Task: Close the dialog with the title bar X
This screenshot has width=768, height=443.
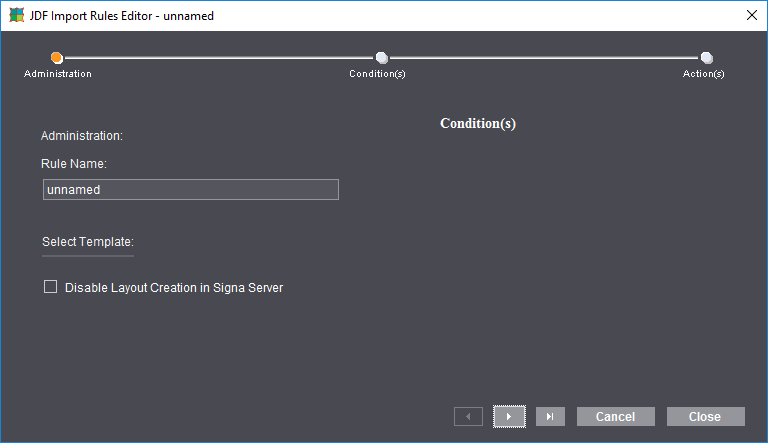Action: point(751,16)
